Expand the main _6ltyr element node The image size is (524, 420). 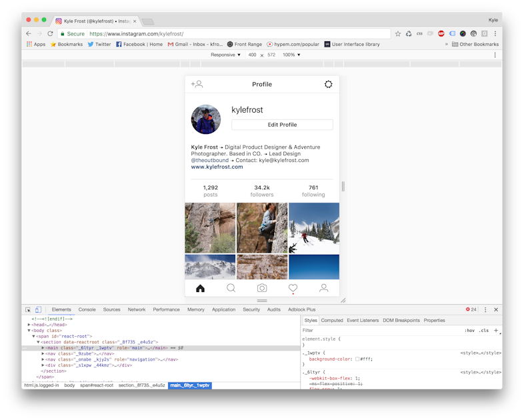(43, 347)
